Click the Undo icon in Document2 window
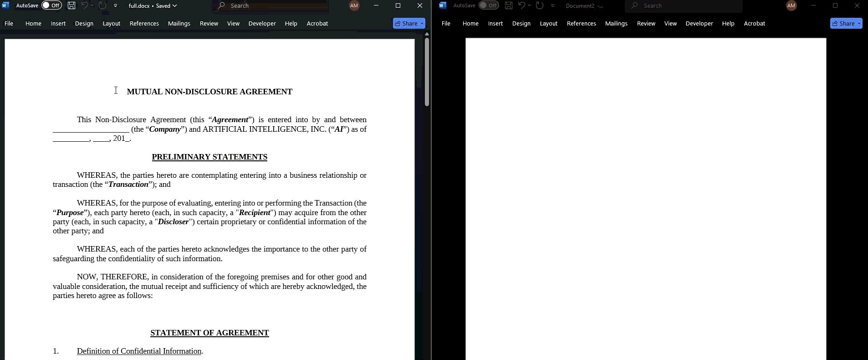 [522, 5]
